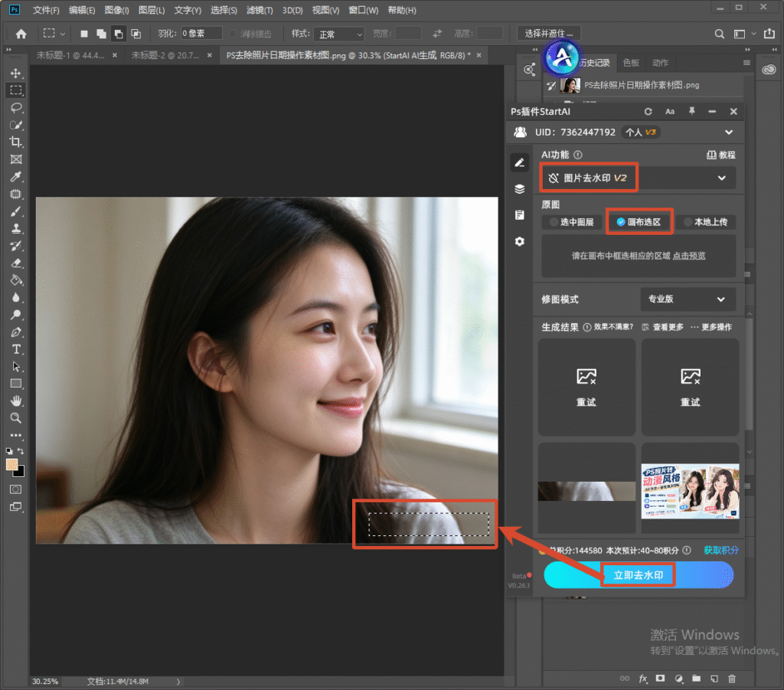
Task: Click the background color swatch
Action: pos(20,473)
